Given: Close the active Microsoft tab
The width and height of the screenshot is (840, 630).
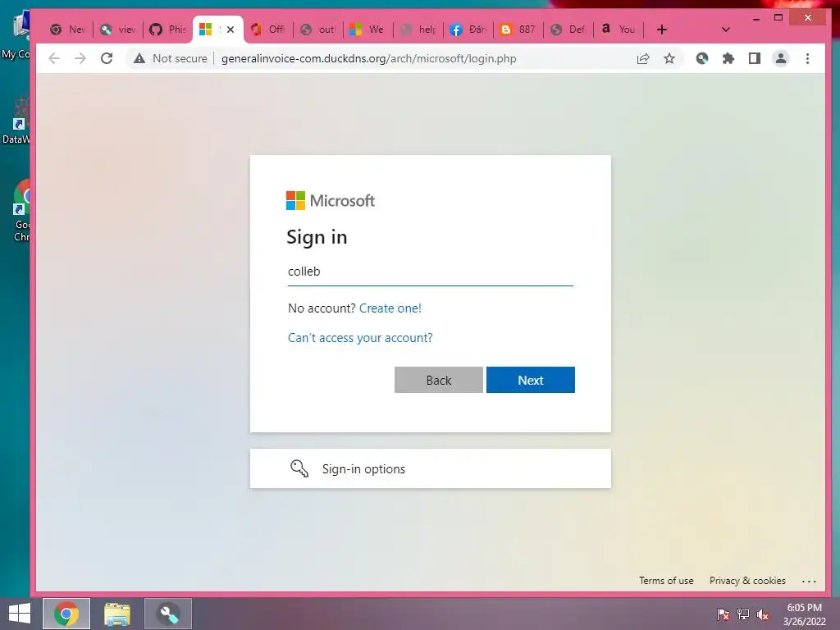Looking at the screenshot, I should coord(231,30).
